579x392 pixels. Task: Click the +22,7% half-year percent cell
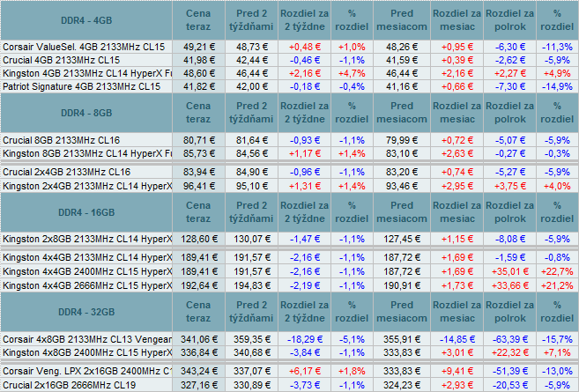click(557, 271)
